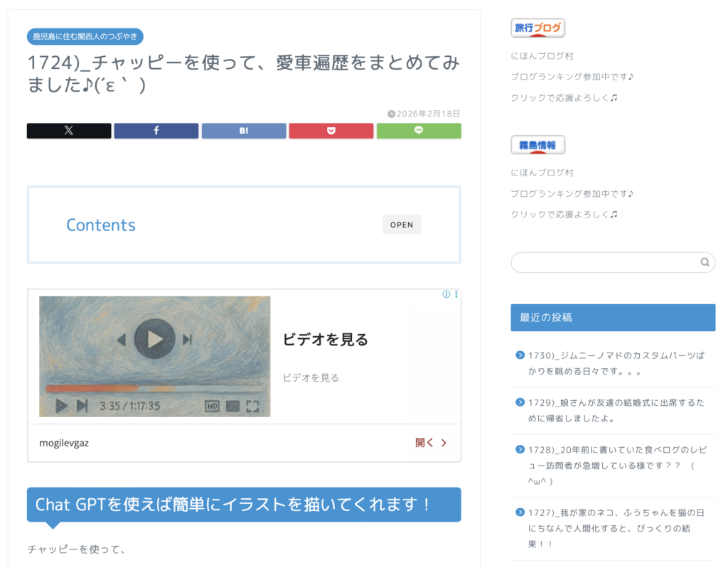Open post 1727 about cat ふうちゃん

tap(616, 528)
